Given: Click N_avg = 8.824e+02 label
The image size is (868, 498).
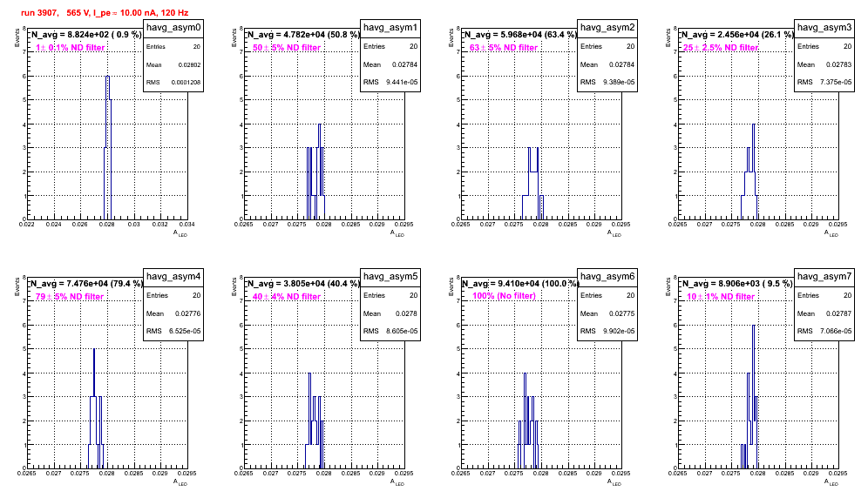Looking at the screenshot, I should [x=85, y=35].
